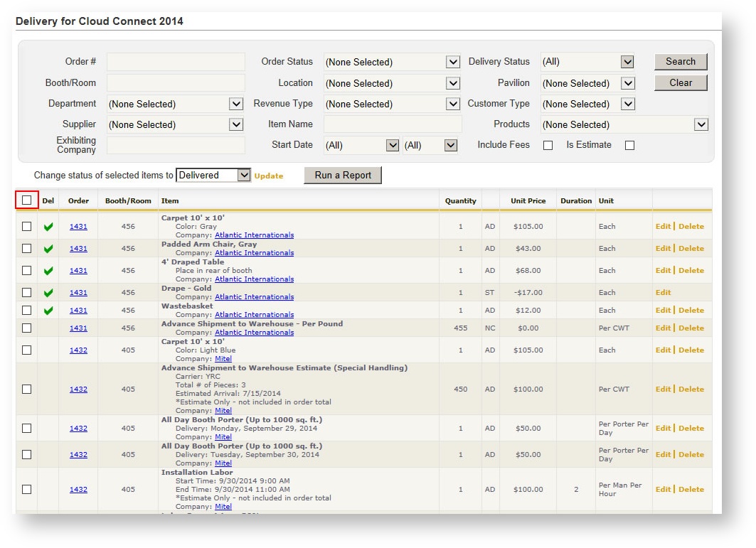Check the row checkbox for the Installation Labor item

tap(26, 489)
